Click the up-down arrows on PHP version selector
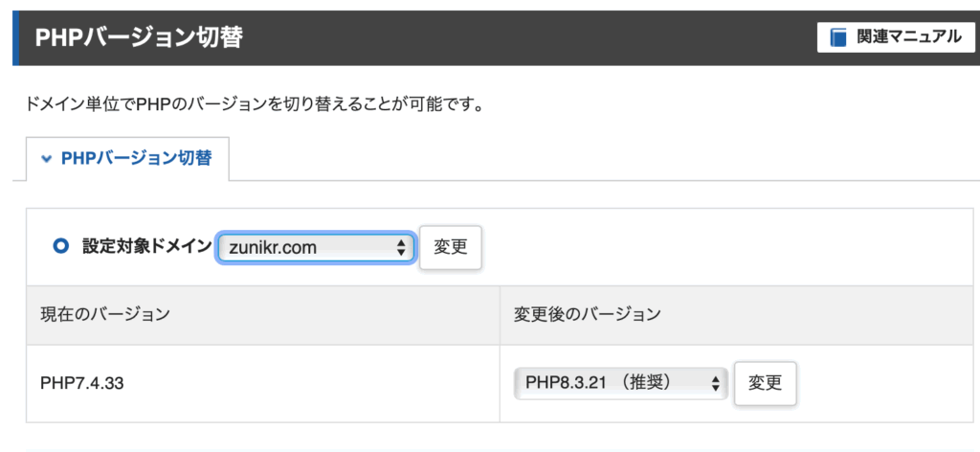 pos(716,383)
